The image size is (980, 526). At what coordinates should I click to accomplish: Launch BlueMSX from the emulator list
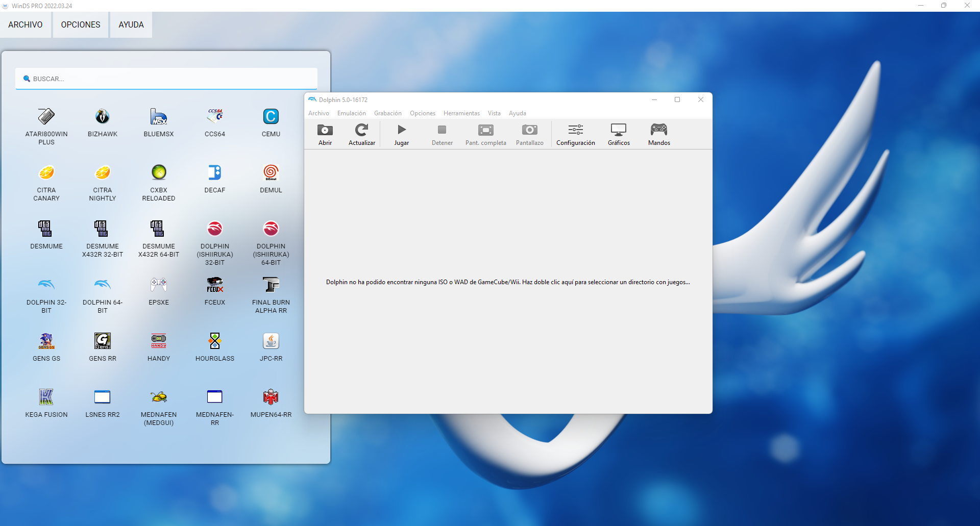[x=159, y=123]
